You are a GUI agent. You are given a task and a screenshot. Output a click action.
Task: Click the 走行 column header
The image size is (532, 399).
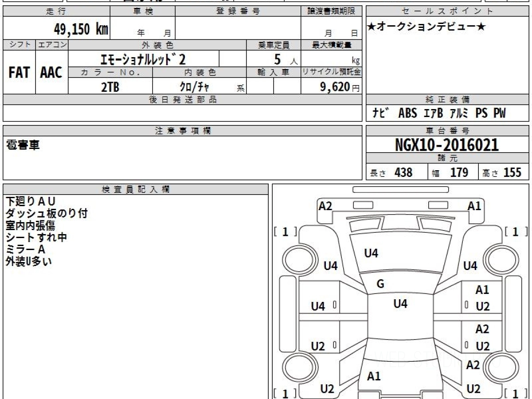[x=56, y=12]
